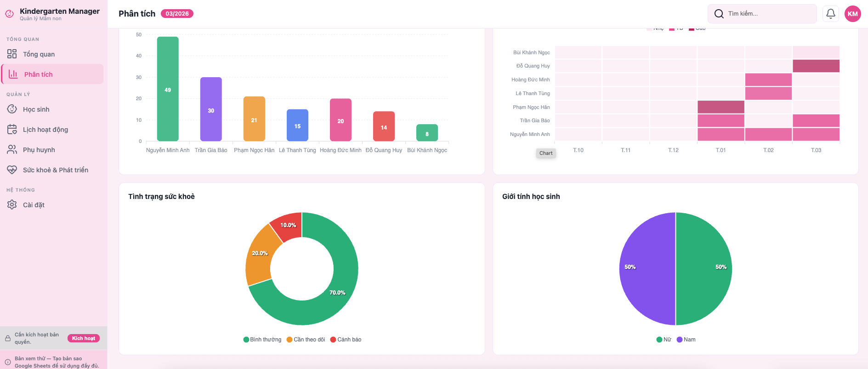Toggle Cảnh báo legend item

pos(346,340)
